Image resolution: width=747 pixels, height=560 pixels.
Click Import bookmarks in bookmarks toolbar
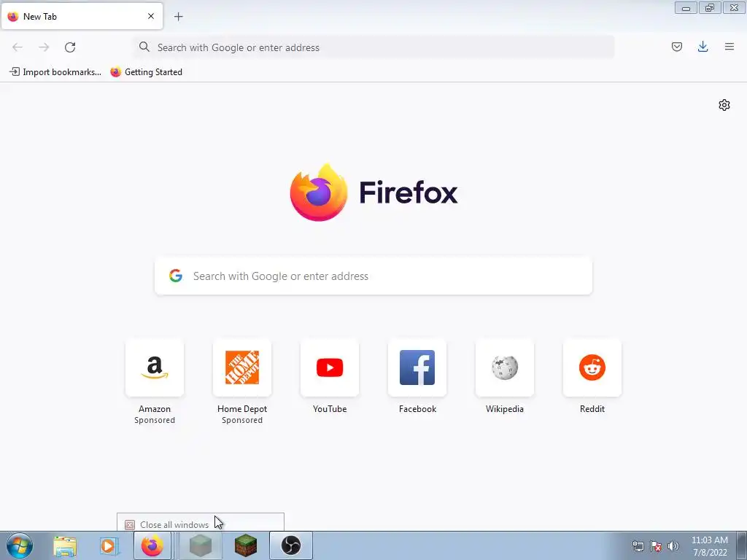click(55, 72)
